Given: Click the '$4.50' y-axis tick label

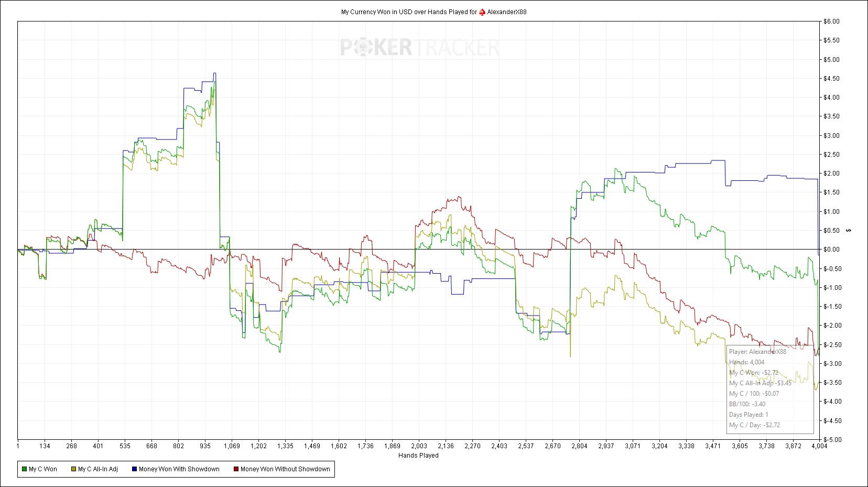Looking at the screenshot, I should point(831,79).
